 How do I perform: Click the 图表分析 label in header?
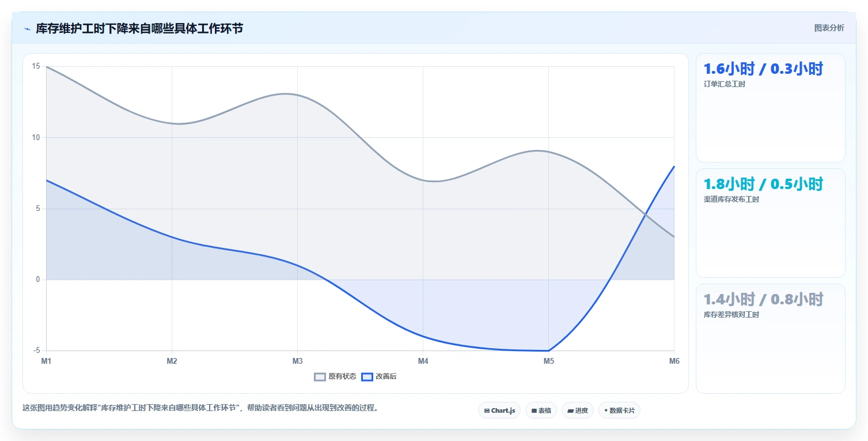829,28
